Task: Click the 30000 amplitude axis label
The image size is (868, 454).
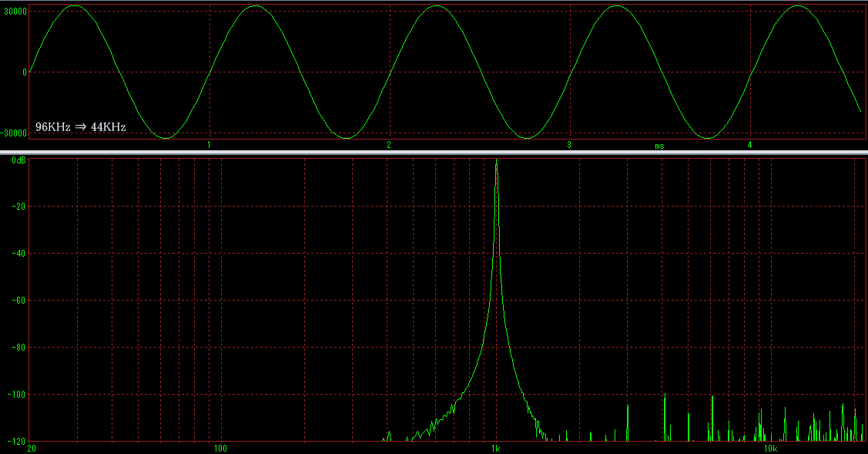Action: tap(15, 12)
